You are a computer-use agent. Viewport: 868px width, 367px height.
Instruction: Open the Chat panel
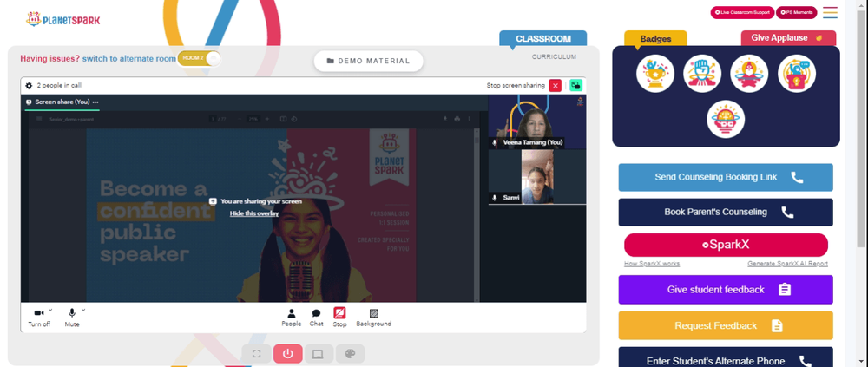coord(316,318)
